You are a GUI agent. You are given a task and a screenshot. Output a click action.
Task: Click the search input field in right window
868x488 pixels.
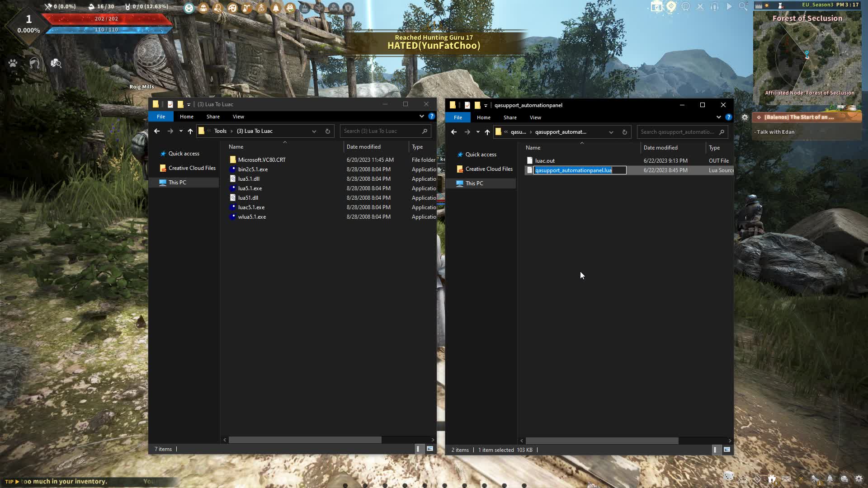(679, 131)
